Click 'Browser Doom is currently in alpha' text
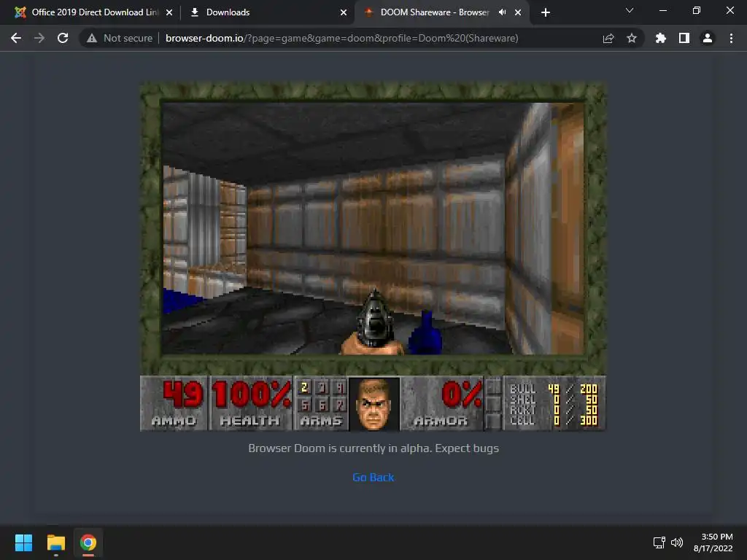This screenshot has width=747, height=560. click(373, 448)
